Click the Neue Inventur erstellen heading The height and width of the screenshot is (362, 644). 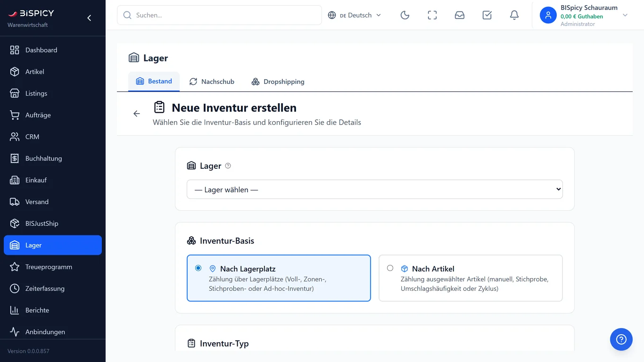coord(234,107)
